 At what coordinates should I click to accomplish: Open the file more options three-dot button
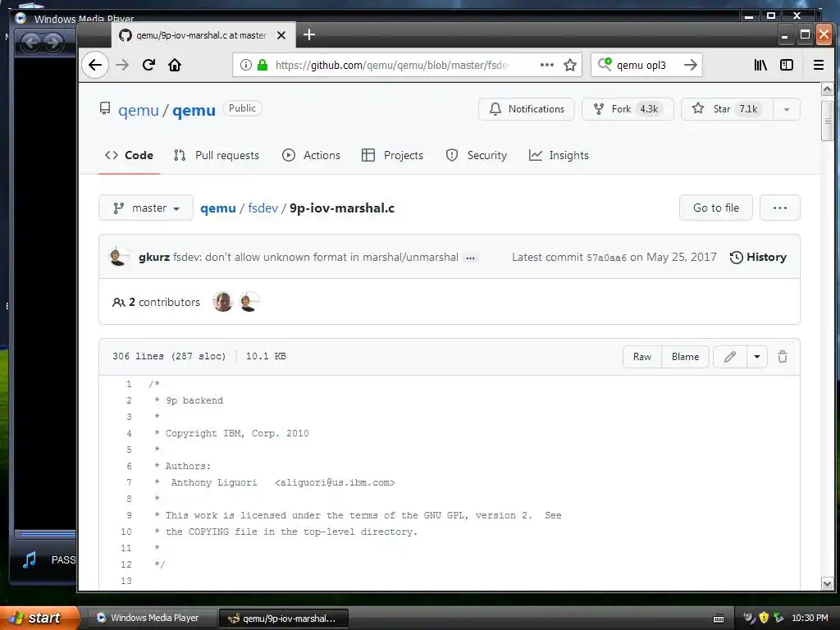coord(780,208)
